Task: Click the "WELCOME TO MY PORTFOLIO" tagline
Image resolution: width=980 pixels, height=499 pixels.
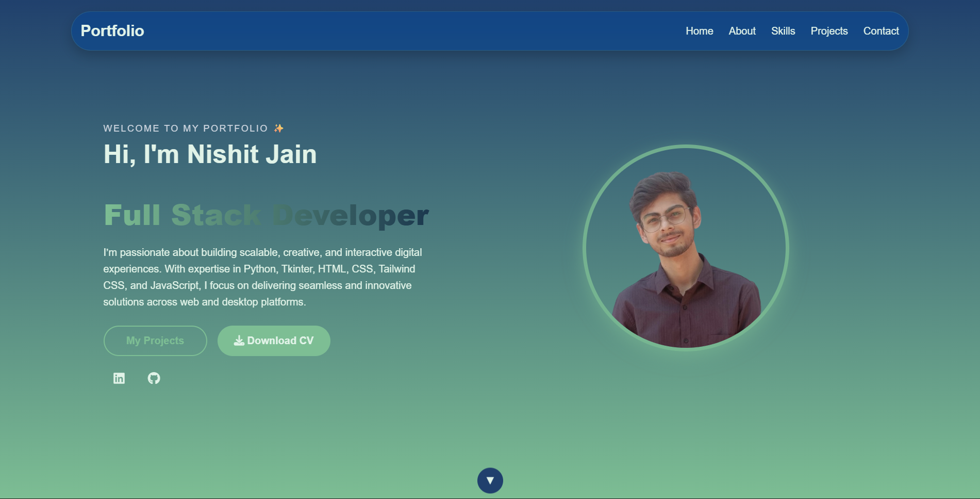Action: 186,128
